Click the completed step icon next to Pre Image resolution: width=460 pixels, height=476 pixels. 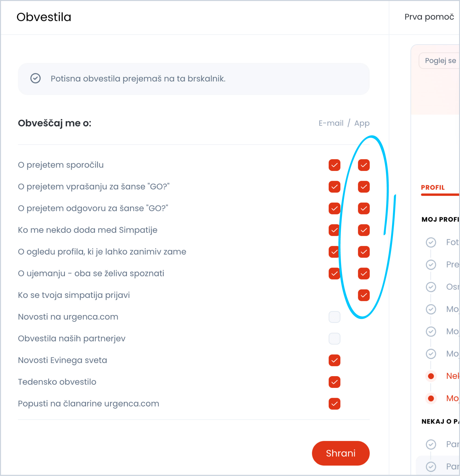click(x=431, y=265)
